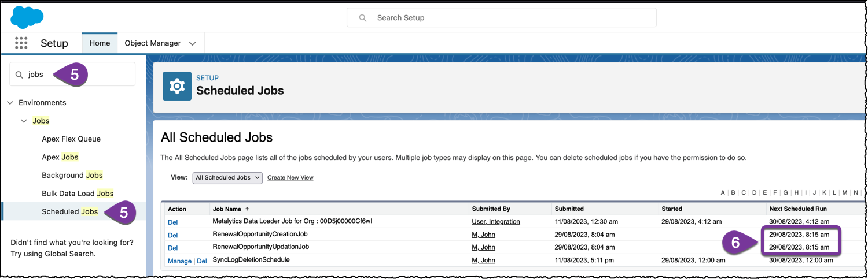
Task: Click the Quick Find magnifier icon
Action: coord(19,75)
